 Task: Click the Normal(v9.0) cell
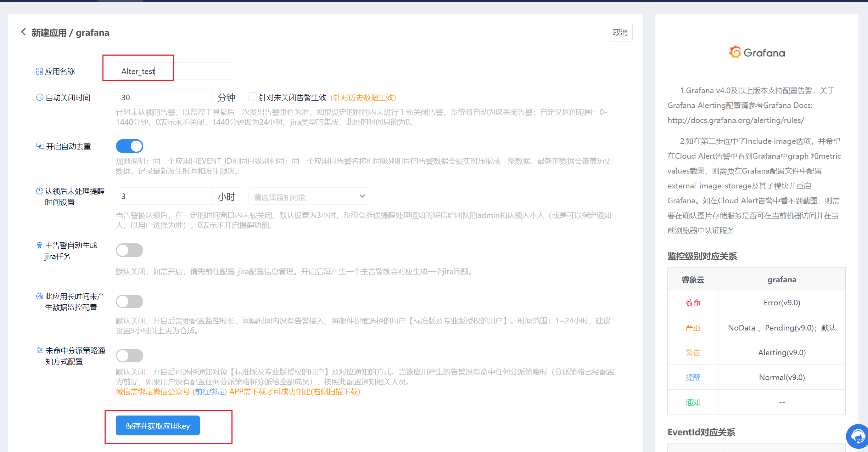point(782,377)
